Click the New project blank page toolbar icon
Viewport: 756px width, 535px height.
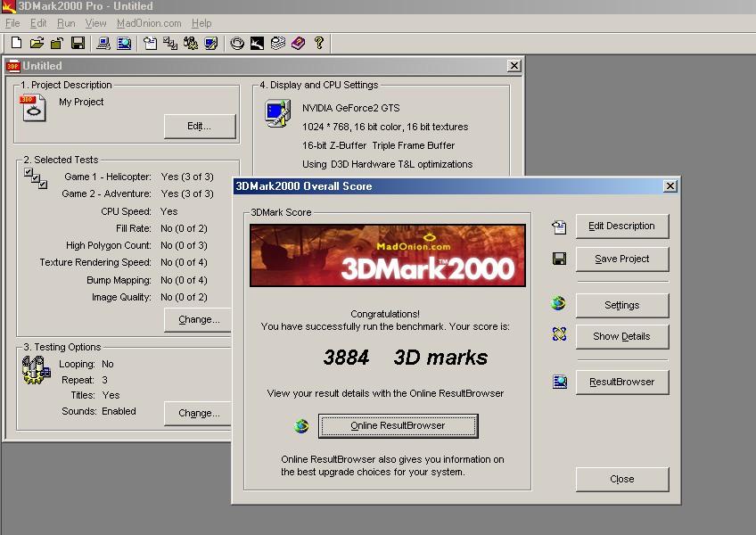pyautogui.click(x=16, y=43)
